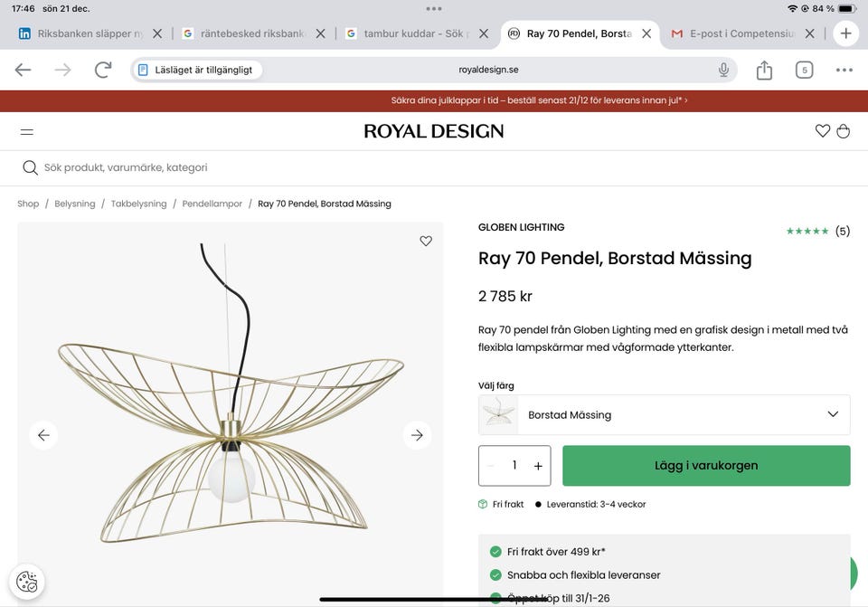Open the hamburger menu on Royal Design

coord(27,131)
